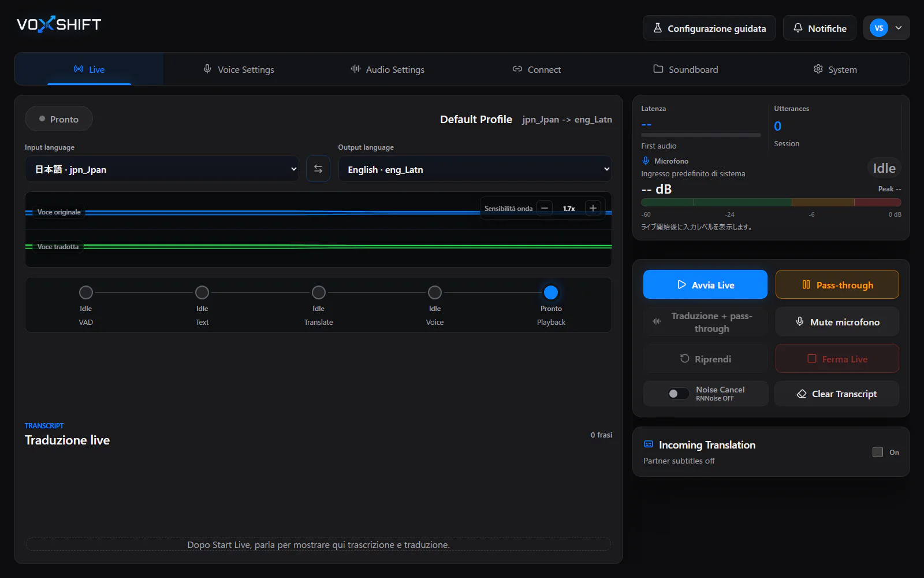Viewport: 924px width, 578px height.
Task: Click the -- dB level reading
Action: tap(657, 189)
